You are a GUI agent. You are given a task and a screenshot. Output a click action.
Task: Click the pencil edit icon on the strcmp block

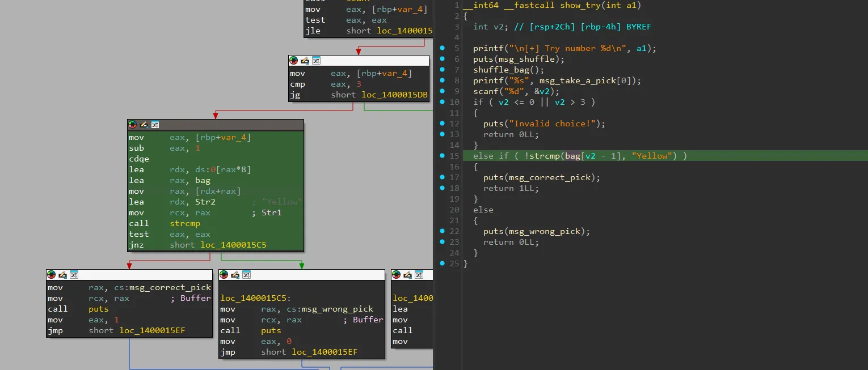click(x=144, y=125)
